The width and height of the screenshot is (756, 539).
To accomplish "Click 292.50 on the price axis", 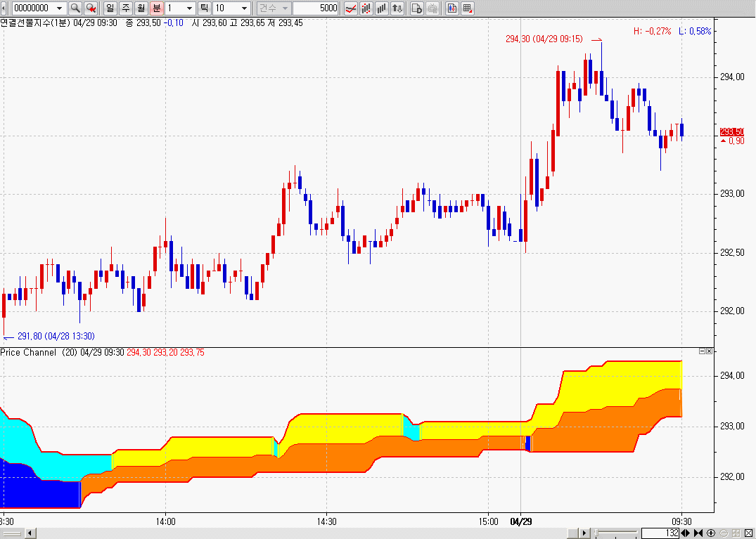I will coord(732,253).
